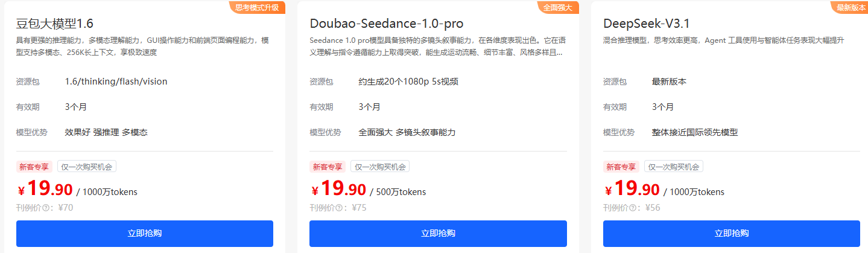Click the 思考模式升级 corner badge
This screenshot has height=253, width=868.
pyautogui.click(x=257, y=7)
